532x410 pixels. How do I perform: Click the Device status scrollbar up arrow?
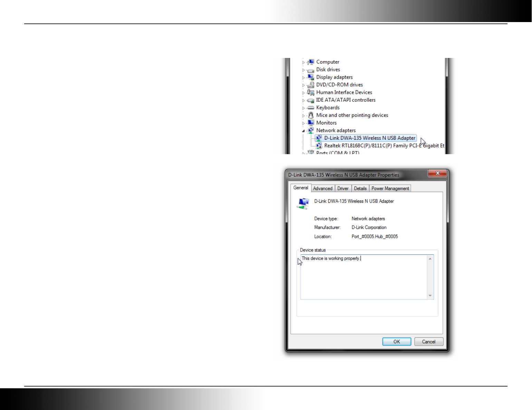click(x=430, y=259)
